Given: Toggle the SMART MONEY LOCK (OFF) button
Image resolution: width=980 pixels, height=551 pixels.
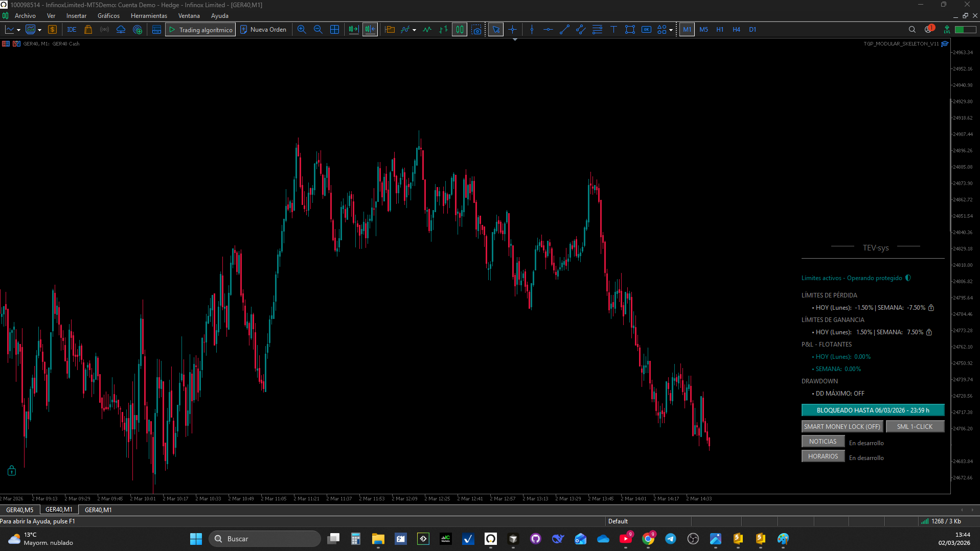Looking at the screenshot, I should click(x=841, y=426).
